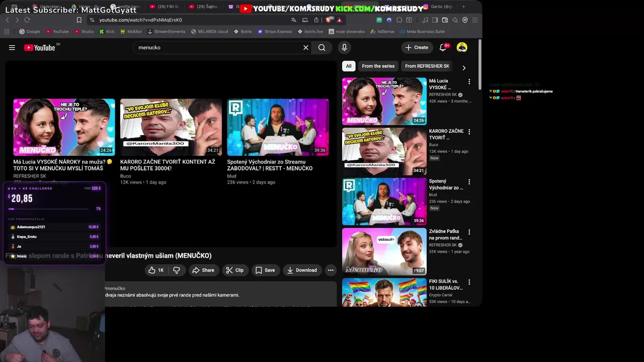Open sidebar thumbnail with 19:07 duration

[384, 251]
